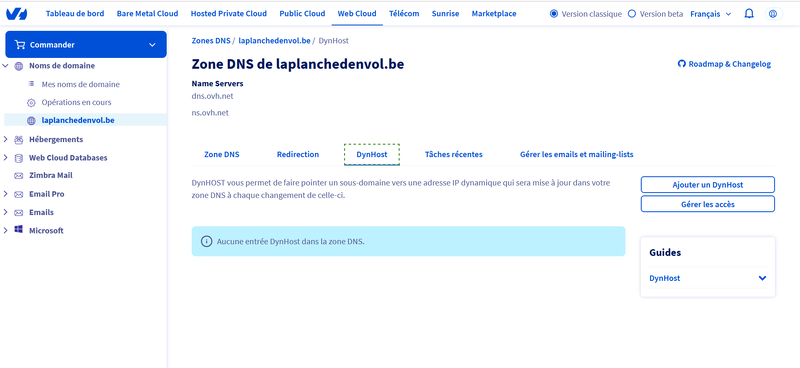Click the GitHub icon beside Roadmap & Changelog
800x368 pixels.
[x=681, y=64]
